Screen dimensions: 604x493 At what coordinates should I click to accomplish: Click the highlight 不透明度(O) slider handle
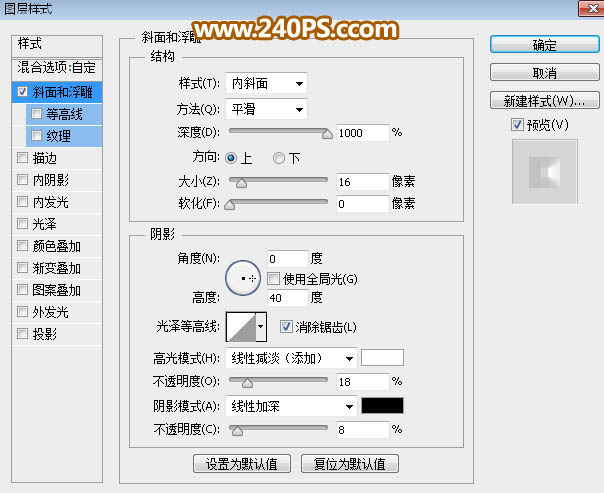pyautogui.click(x=247, y=383)
